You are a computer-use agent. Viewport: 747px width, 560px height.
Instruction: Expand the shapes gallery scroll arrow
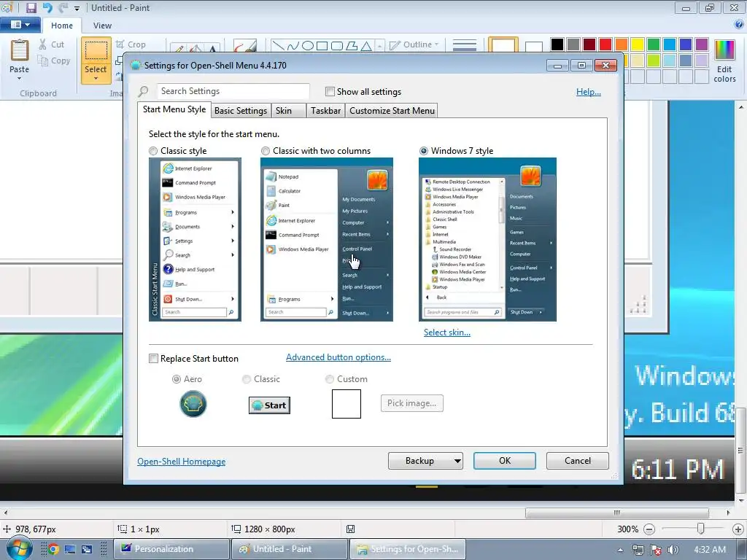tap(379, 46)
